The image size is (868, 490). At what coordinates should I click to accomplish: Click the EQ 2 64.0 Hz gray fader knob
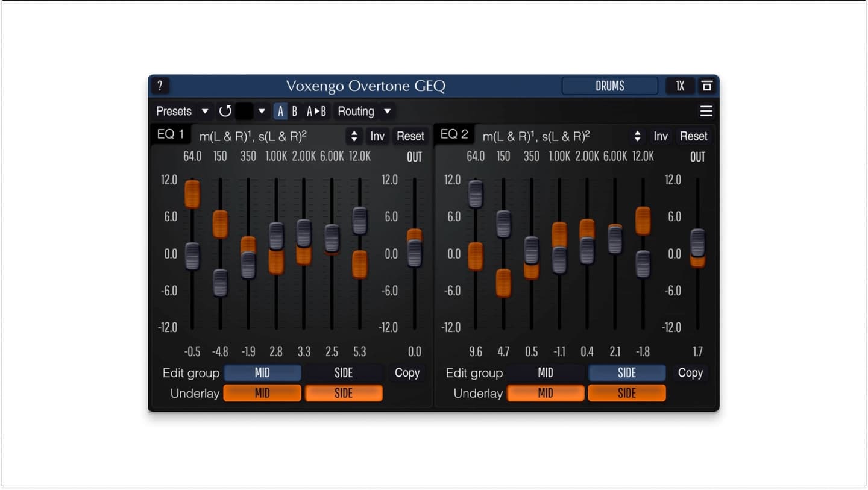tap(476, 194)
